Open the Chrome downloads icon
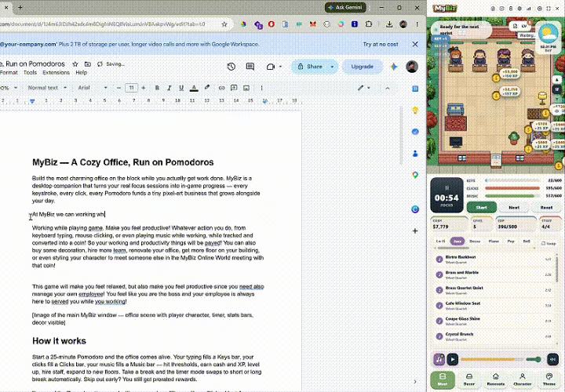This screenshot has height=392, width=565. point(389,24)
